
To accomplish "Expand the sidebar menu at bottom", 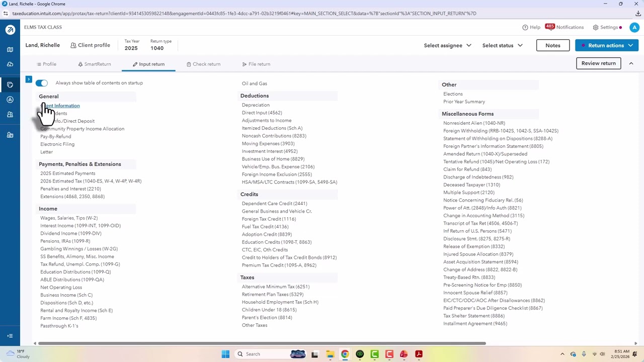I will pos(10,336).
